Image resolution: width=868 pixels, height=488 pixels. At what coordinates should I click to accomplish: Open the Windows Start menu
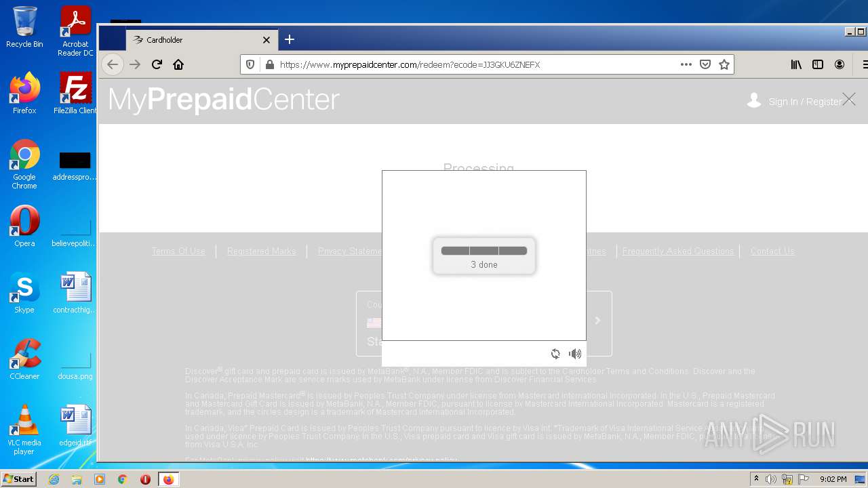point(19,479)
